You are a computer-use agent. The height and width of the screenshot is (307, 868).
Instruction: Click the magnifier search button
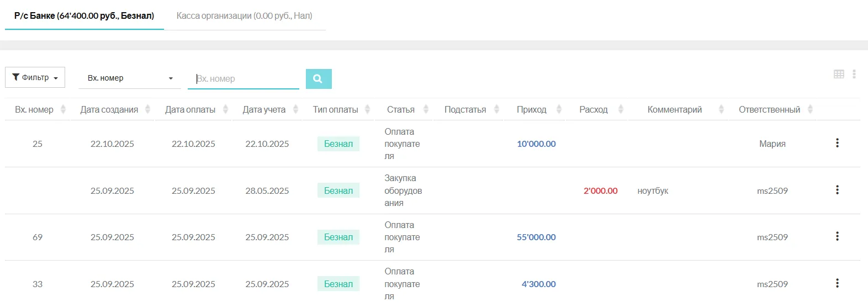pyautogui.click(x=318, y=79)
